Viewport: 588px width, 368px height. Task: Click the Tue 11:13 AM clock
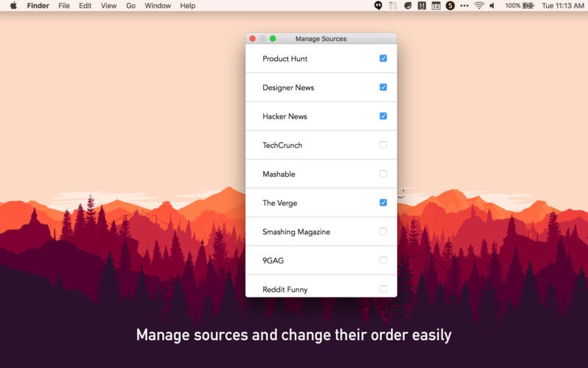point(563,6)
